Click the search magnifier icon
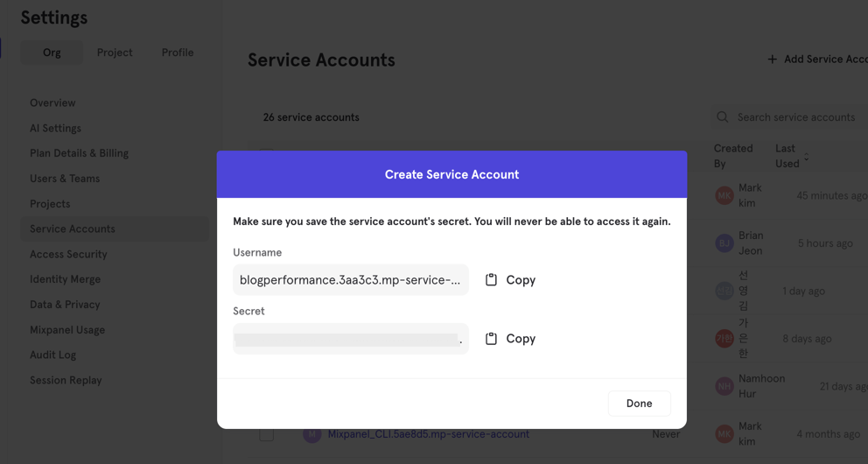Viewport: 868px width, 464px height. tap(722, 116)
